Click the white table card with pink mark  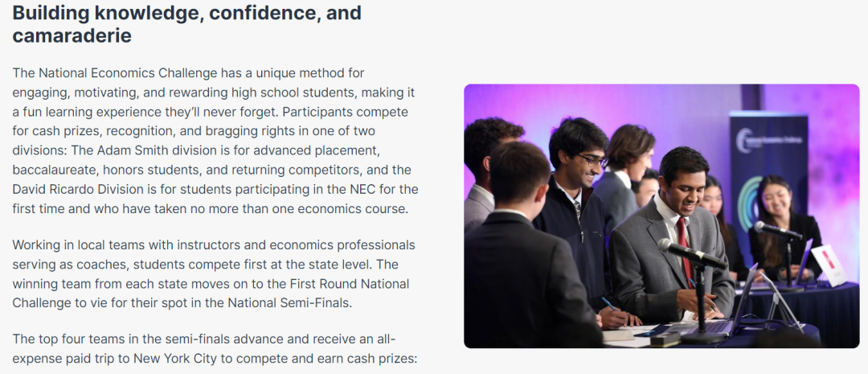coord(829,265)
